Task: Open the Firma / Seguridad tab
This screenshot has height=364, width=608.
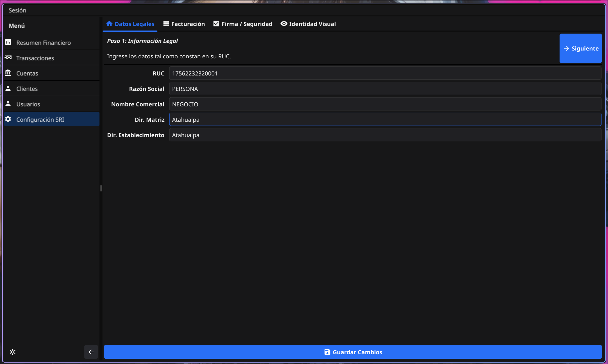Action: 247,24
